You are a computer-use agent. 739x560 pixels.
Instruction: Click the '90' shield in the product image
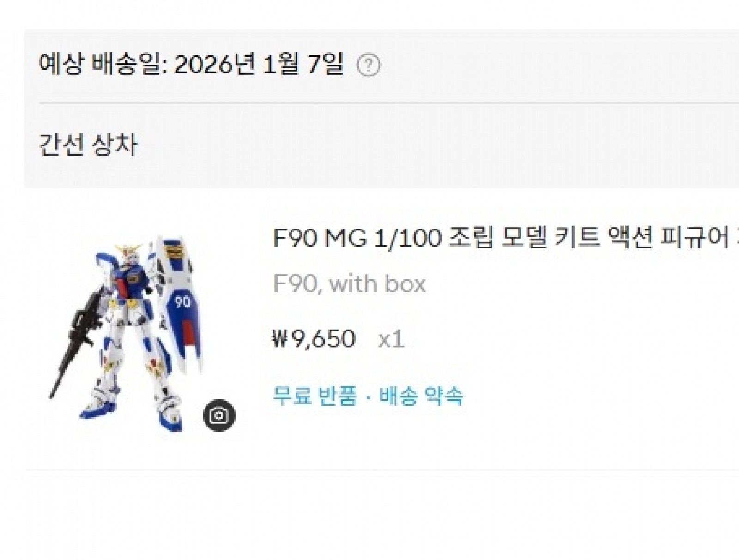pos(182,302)
